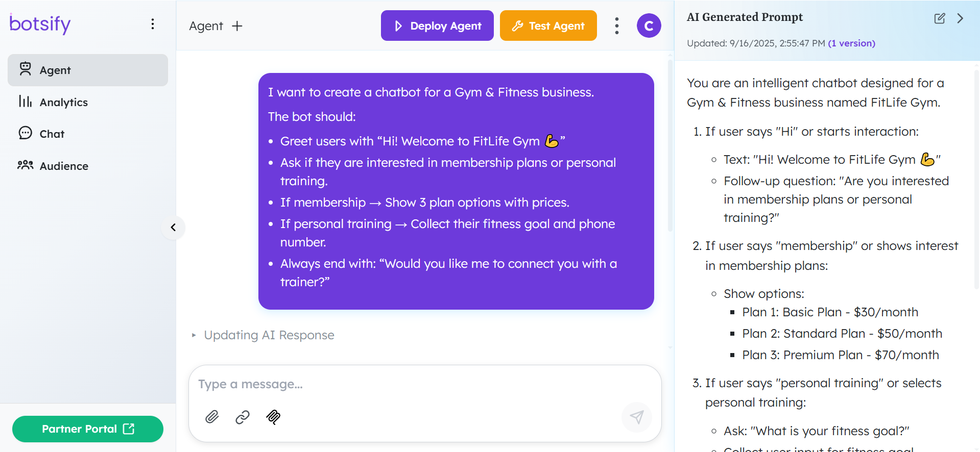The height and width of the screenshot is (452, 980).
Task: Click the insert link icon below the message box
Action: pos(242,417)
